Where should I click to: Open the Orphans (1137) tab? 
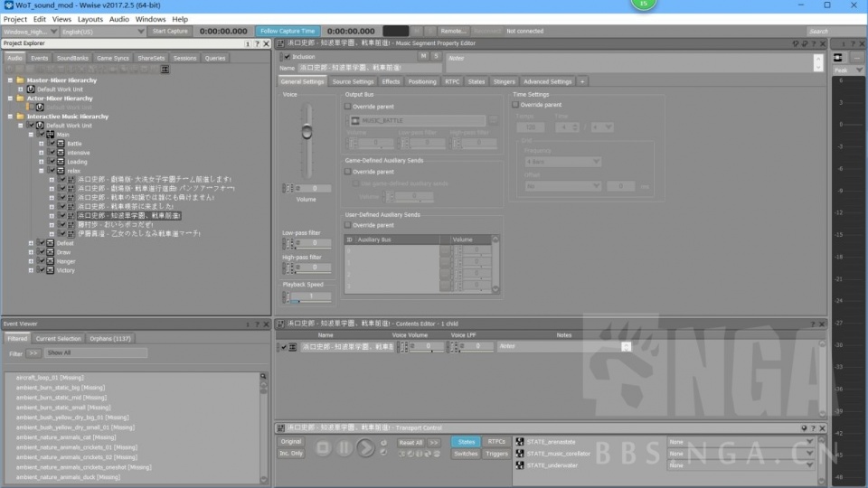(110, 339)
